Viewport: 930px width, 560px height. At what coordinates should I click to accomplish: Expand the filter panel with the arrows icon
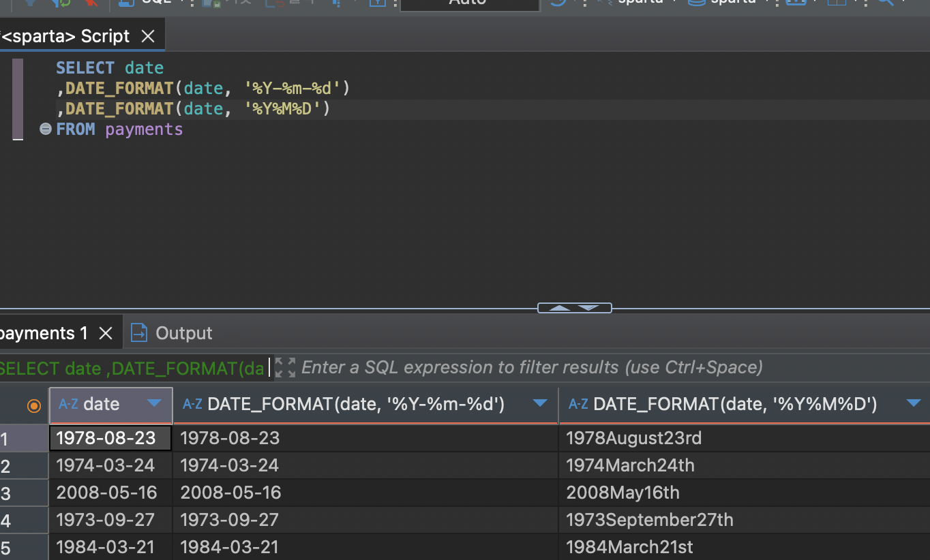[285, 368]
